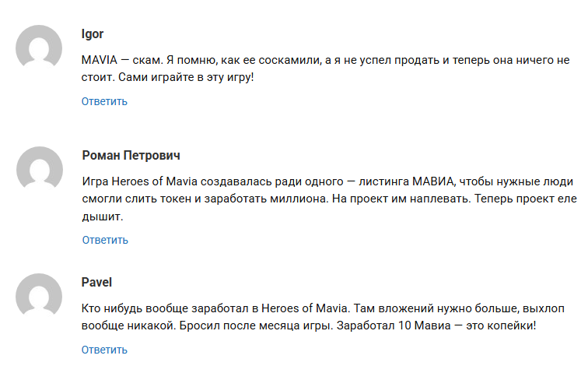Click Ответить under Igor's comment
The height and width of the screenshot is (366, 588).
104,101
